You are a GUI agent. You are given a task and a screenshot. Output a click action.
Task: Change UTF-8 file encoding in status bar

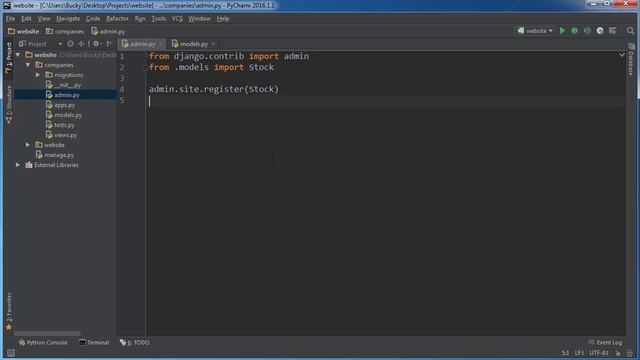pyautogui.click(x=599, y=353)
